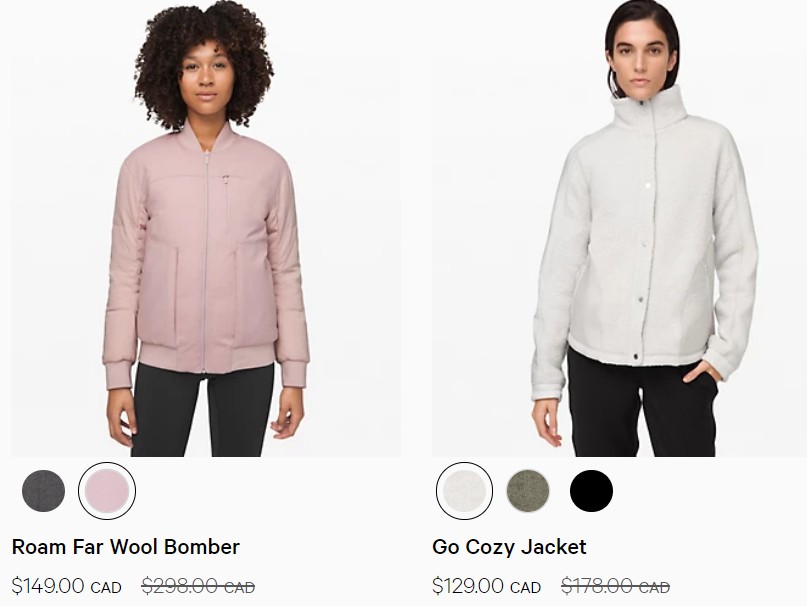Screen dimensions: 807x606
Task: Open the Go Cozy Jacket title link
Action: [x=509, y=547]
